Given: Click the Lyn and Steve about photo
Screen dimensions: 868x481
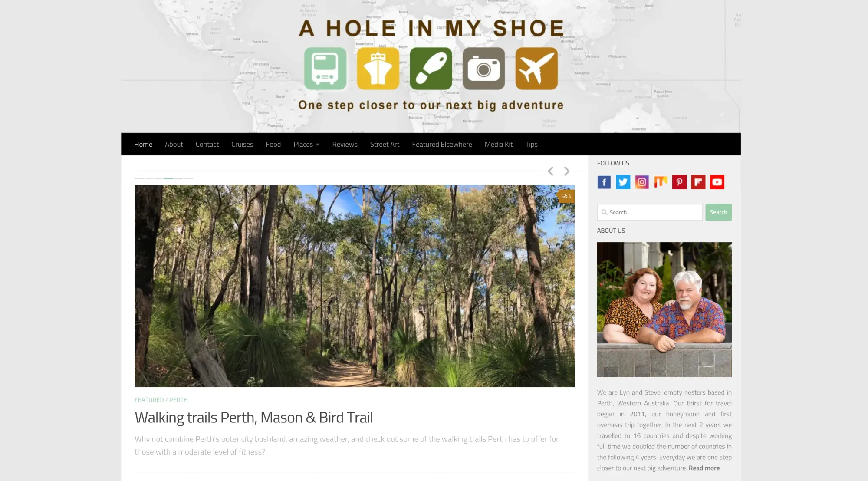Looking at the screenshot, I should click(x=664, y=310).
